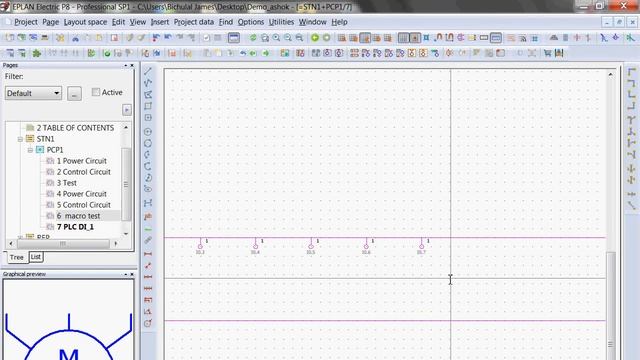Click the tree vertical scrollbar thumb

point(126,184)
